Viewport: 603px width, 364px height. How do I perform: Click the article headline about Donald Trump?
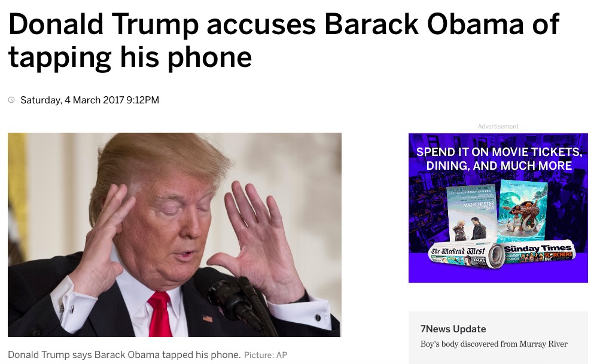pyautogui.click(x=284, y=41)
